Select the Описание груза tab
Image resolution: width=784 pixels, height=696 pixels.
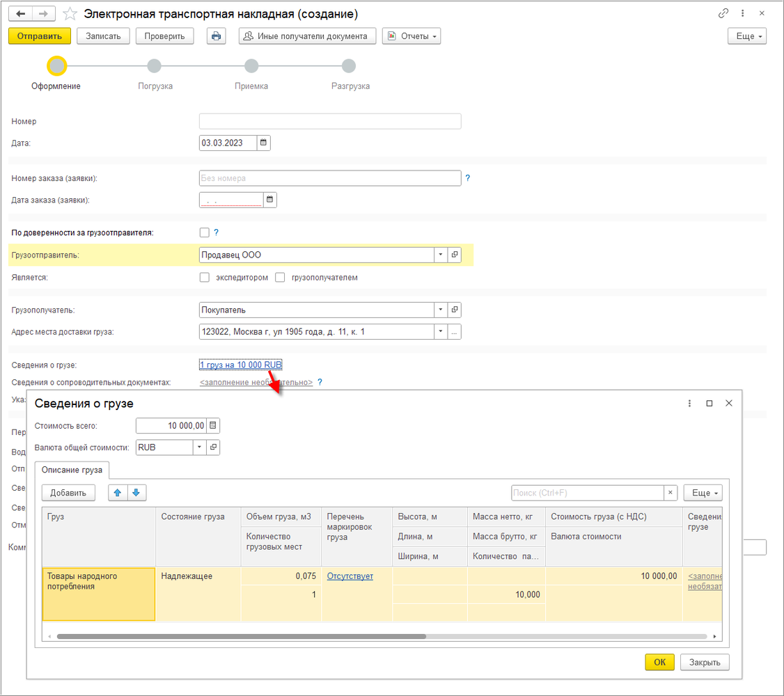coord(72,470)
